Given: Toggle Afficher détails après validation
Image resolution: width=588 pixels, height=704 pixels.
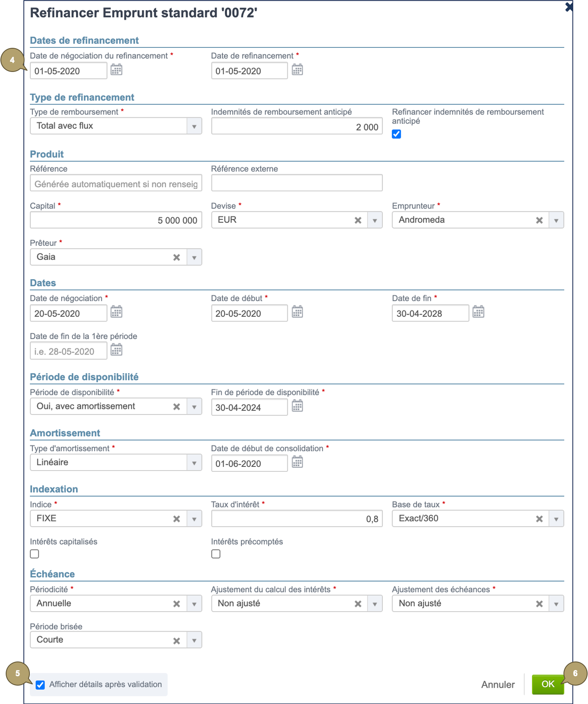Looking at the screenshot, I should click(x=40, y=685).
